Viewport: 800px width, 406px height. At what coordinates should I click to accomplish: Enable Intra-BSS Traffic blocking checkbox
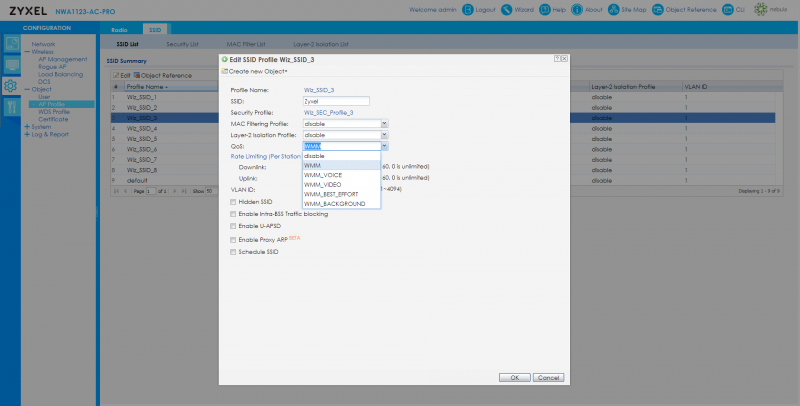tap(233, 214)
